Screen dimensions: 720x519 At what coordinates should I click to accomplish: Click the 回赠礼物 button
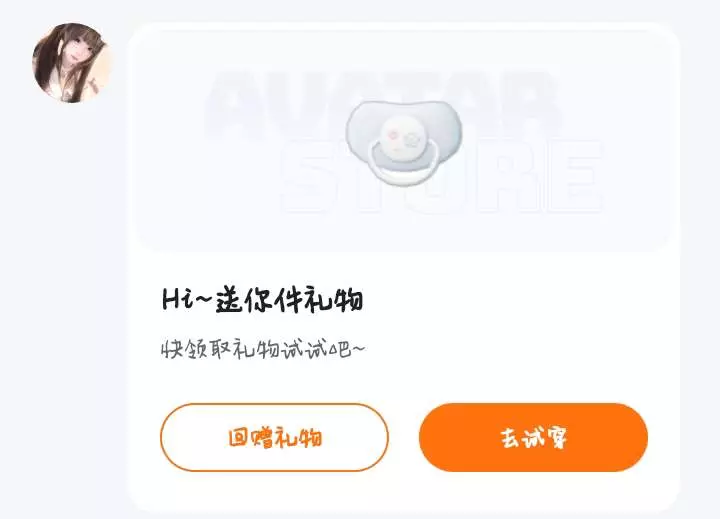coord(275,437)
